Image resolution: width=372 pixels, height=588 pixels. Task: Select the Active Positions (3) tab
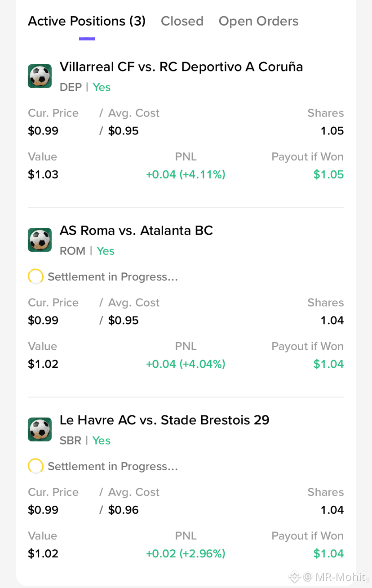point(87,21)
